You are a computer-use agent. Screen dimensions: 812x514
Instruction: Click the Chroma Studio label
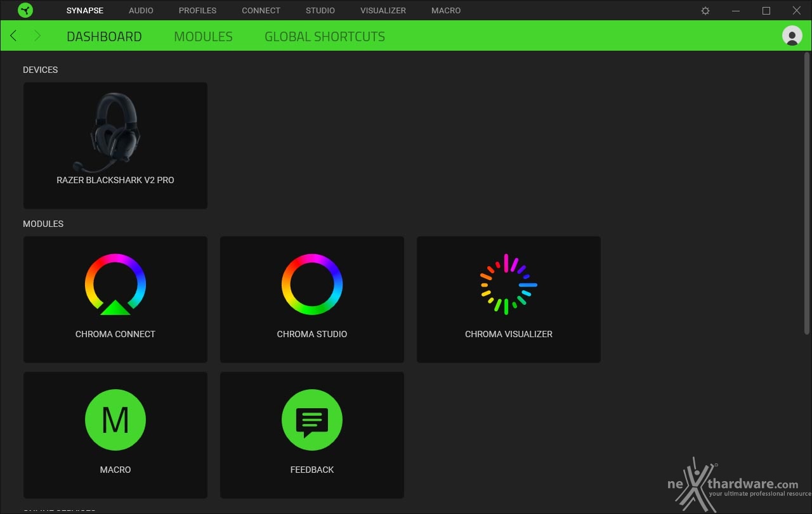coord(312,334)
